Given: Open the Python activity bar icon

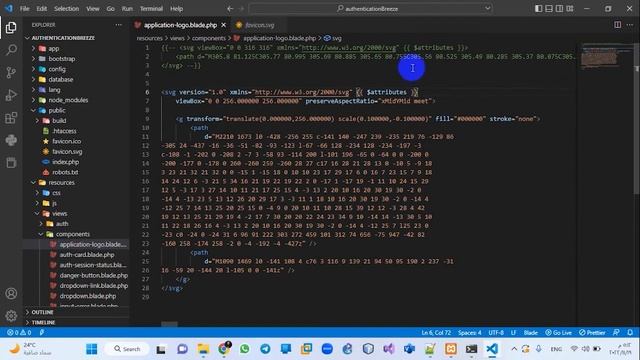Looking at the screenshot, I should click(x=11, y=140).
